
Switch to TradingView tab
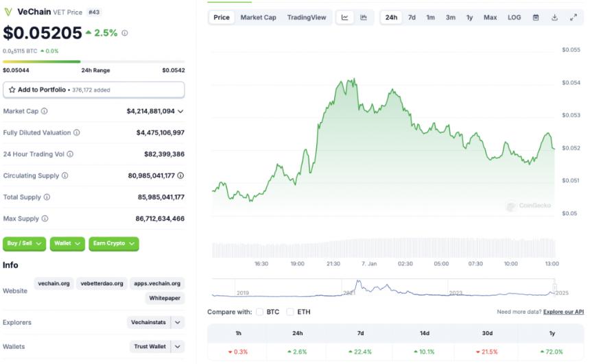tap(307, 17)
